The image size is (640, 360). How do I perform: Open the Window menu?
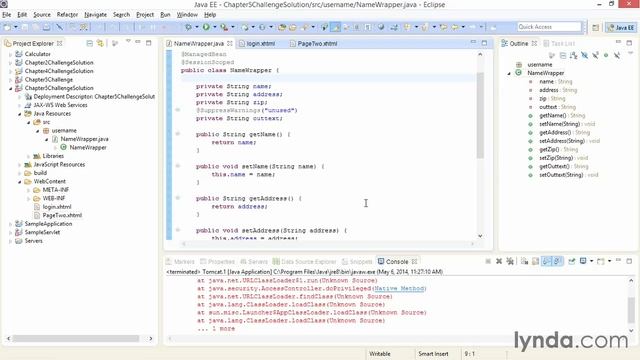tap(187, 14)
